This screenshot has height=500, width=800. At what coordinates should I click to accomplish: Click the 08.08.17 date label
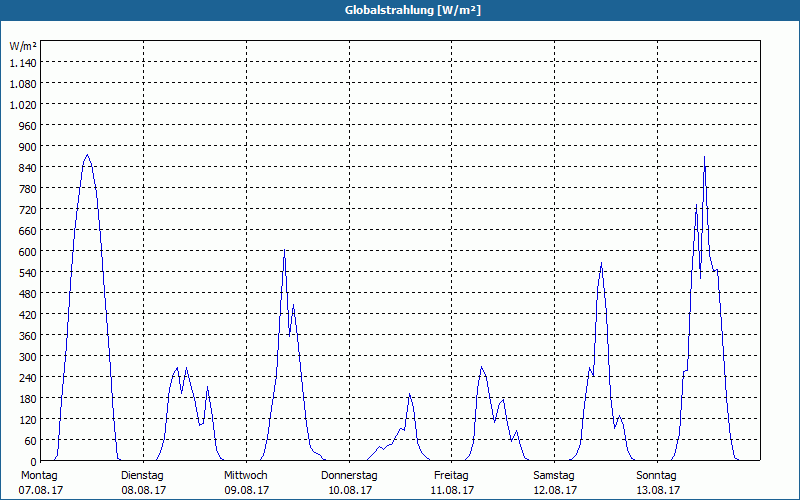(144, 490)
